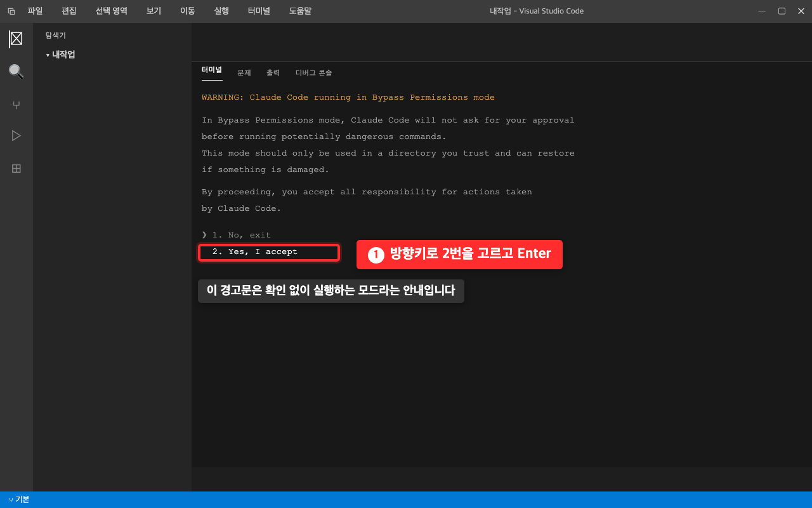
Task: Click the 기본 branch status bar item
Action: [x=19, y=500]
